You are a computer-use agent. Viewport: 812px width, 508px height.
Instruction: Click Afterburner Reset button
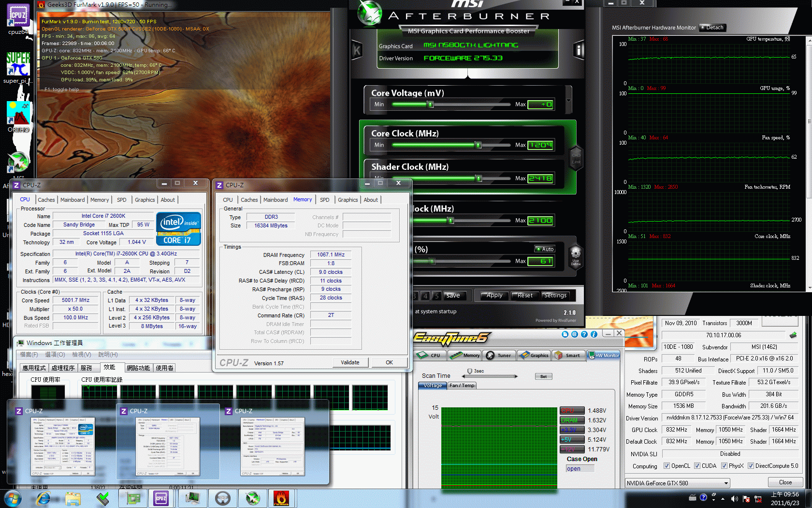click(x=525, y=296)
